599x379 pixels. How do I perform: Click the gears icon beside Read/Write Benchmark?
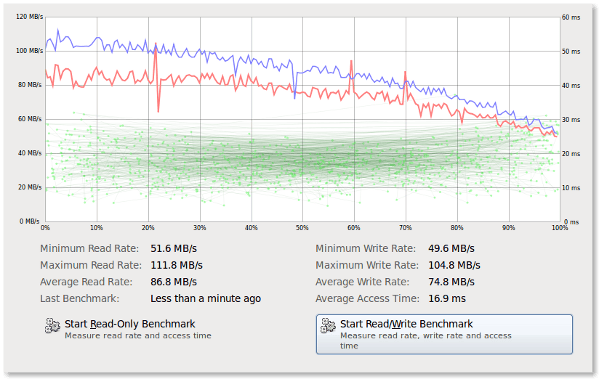click(x=328, y=326)
